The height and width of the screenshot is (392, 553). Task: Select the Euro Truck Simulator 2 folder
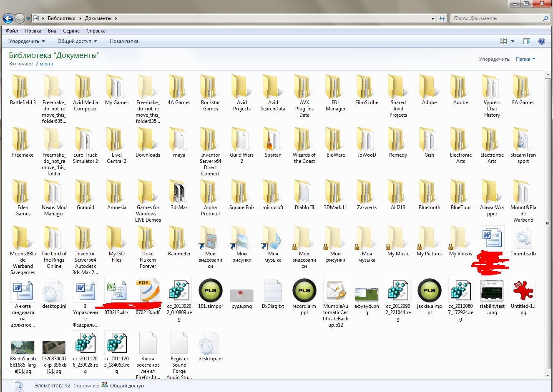click(x=85, y=145)
